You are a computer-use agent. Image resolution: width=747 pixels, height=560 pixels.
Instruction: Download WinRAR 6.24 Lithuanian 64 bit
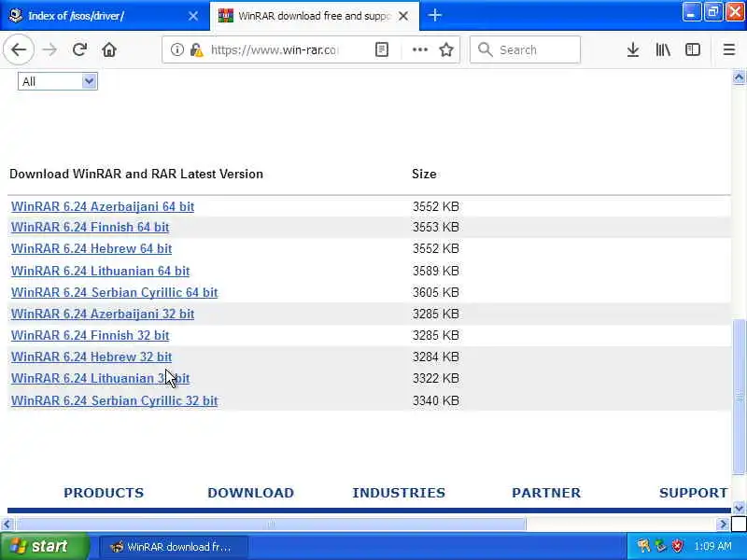click(100, 271)
